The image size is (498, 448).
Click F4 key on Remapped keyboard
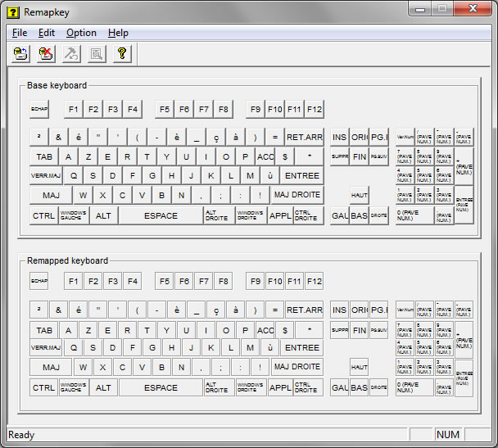(x=133, y=281)
